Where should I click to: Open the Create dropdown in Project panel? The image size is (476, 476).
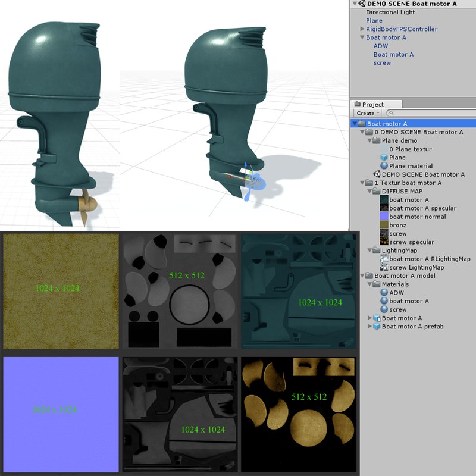pyautogui.click(x=368, y=113)
